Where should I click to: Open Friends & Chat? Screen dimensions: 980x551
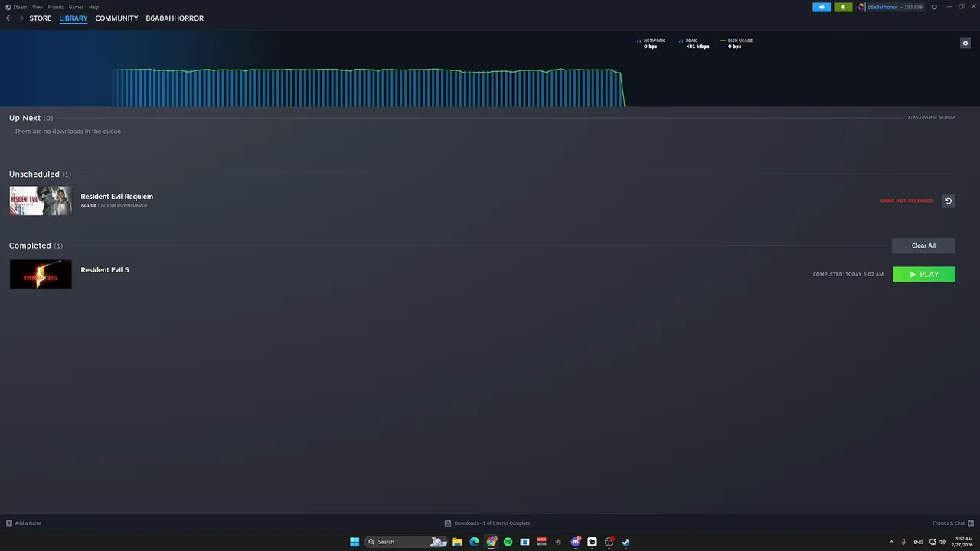tap(953, 523)
